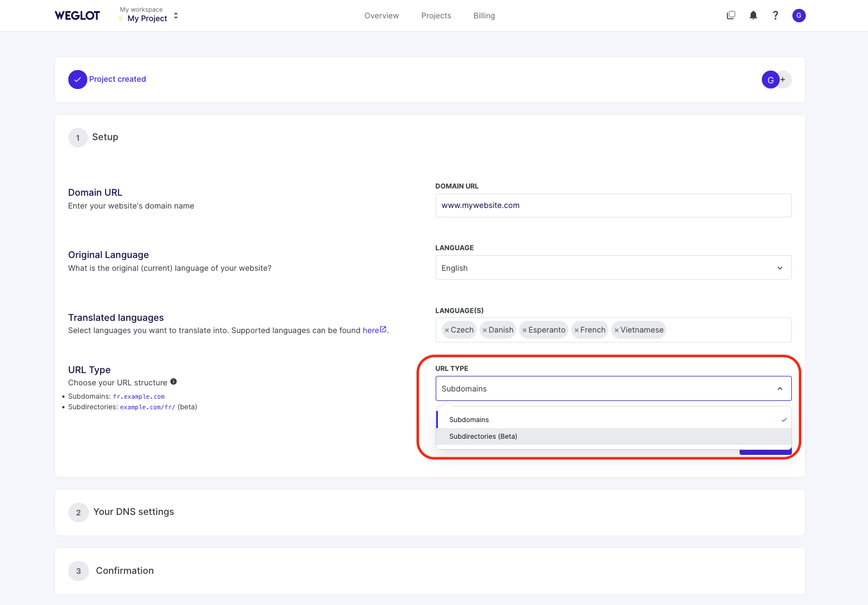Click the screenshot capture icon in top bar
868x605 pixels.
tap(730, 15)
